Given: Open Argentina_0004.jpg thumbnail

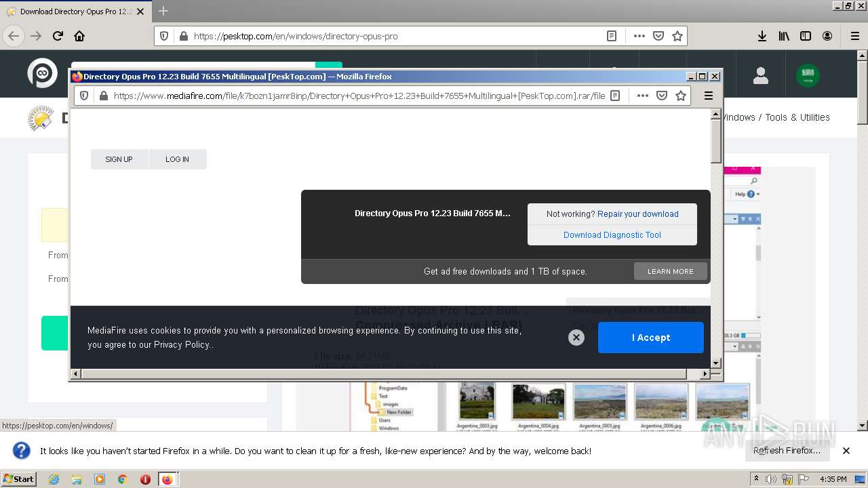Looking at the screenshot, I should point(539,401).
